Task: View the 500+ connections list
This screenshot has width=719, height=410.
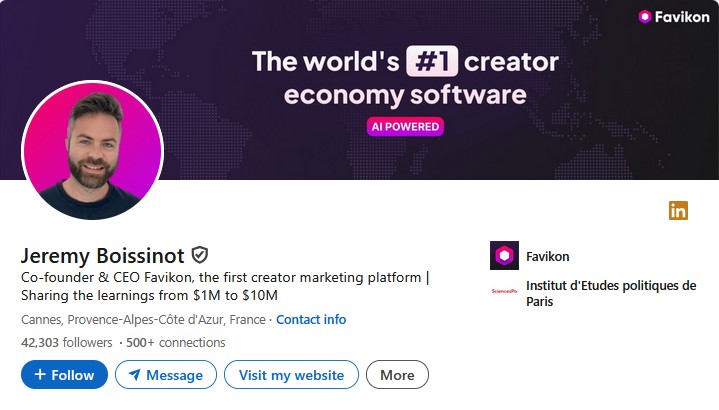Action: click(175, 342)
